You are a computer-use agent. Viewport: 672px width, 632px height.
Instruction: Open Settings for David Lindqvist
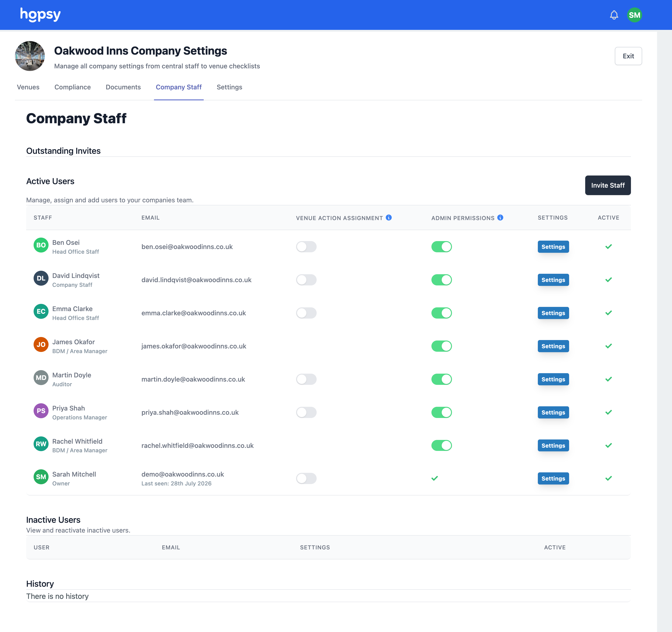553,280
